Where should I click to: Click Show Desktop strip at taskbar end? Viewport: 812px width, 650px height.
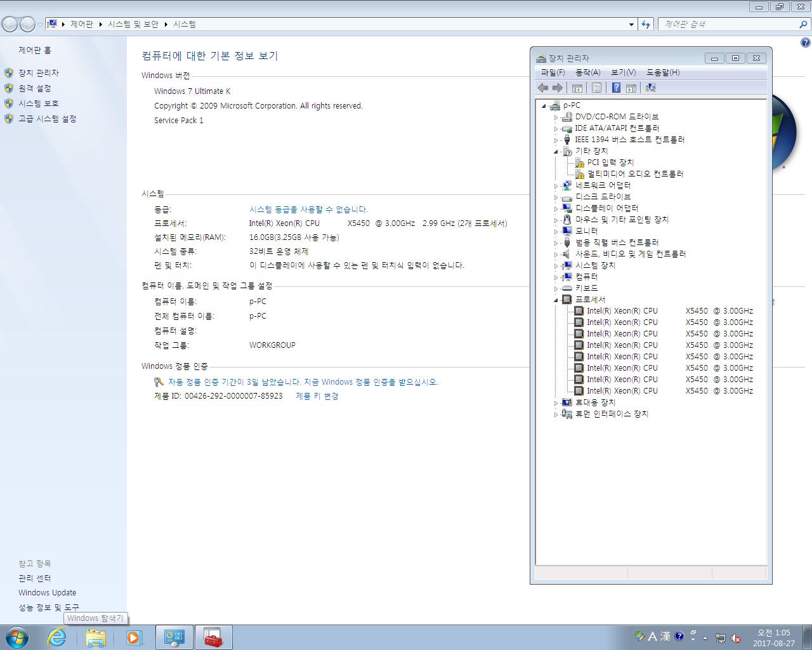point(807,637)
